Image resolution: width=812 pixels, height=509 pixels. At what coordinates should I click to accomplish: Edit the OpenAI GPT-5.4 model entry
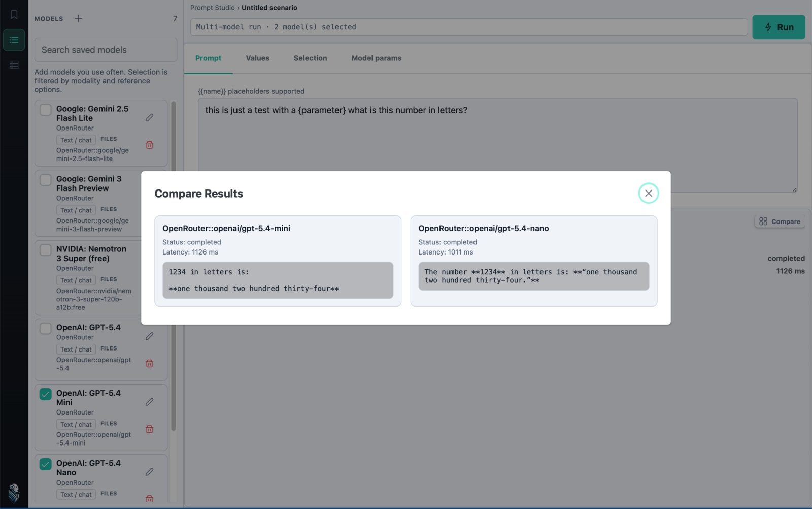[149, 336]
